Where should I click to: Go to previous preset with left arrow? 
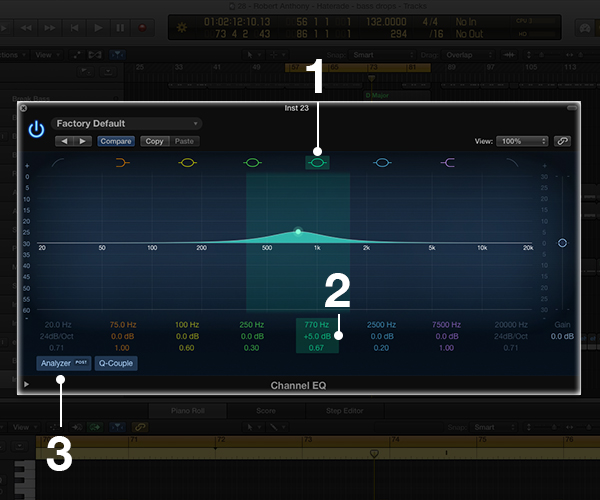64,141
